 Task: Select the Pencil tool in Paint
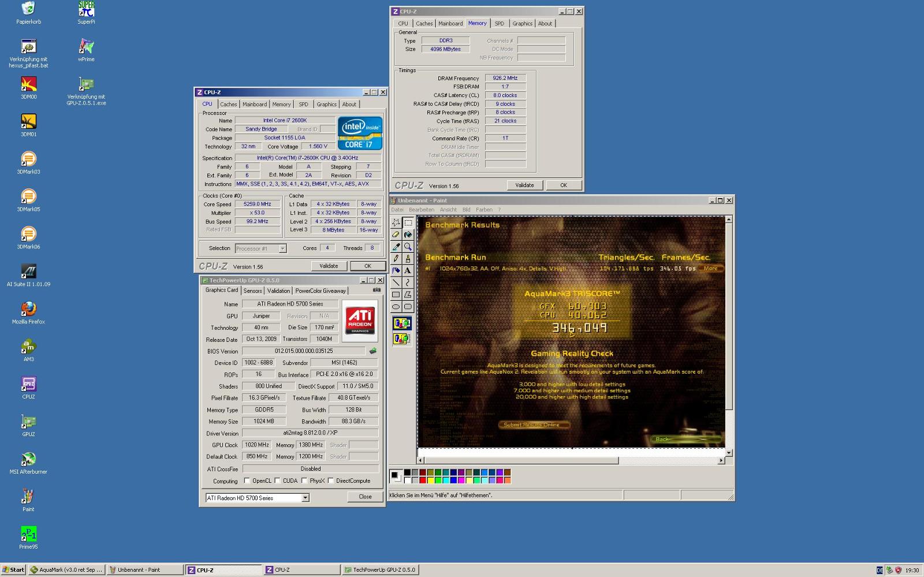(396, 259)
